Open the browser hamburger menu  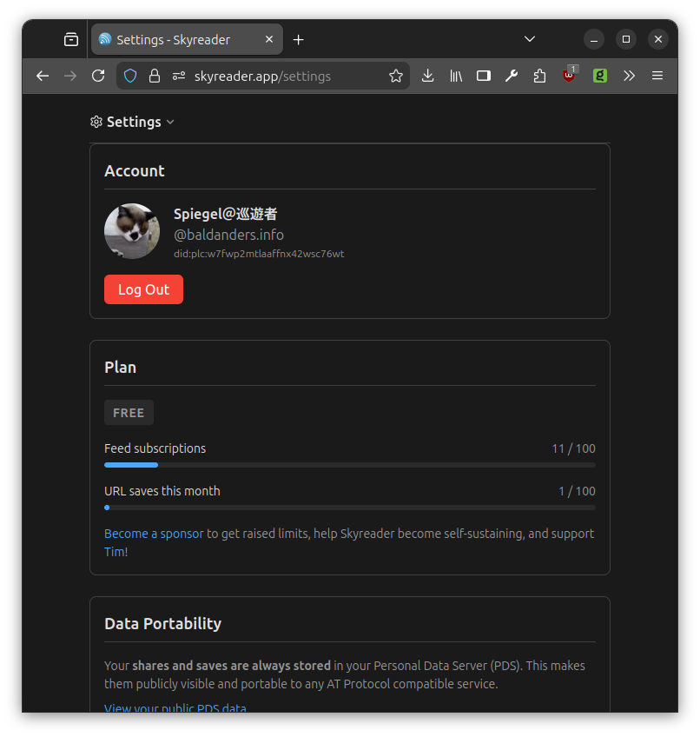pos(657,76)
